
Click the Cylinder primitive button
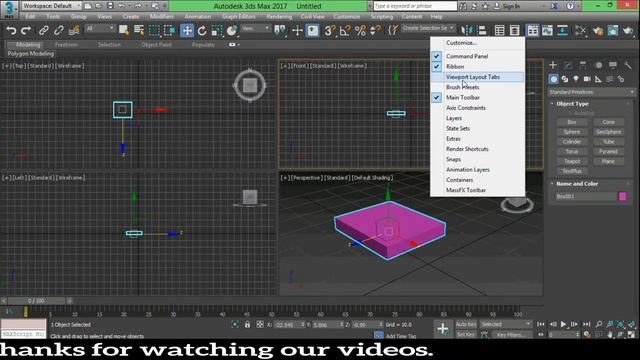572,142
